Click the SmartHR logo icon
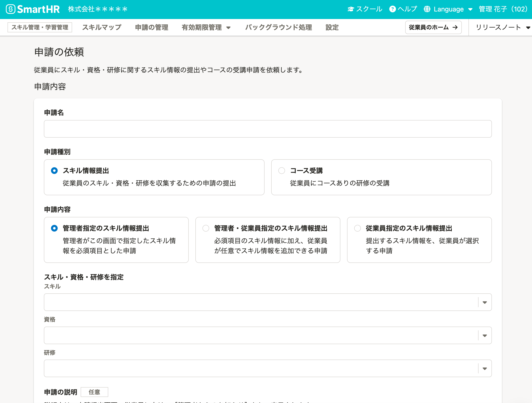Screen dimensions: 532x403 [11, 9]
